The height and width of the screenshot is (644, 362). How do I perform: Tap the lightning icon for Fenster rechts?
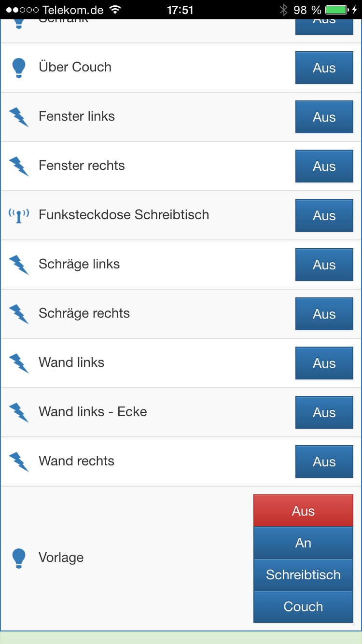pos(19,166)
